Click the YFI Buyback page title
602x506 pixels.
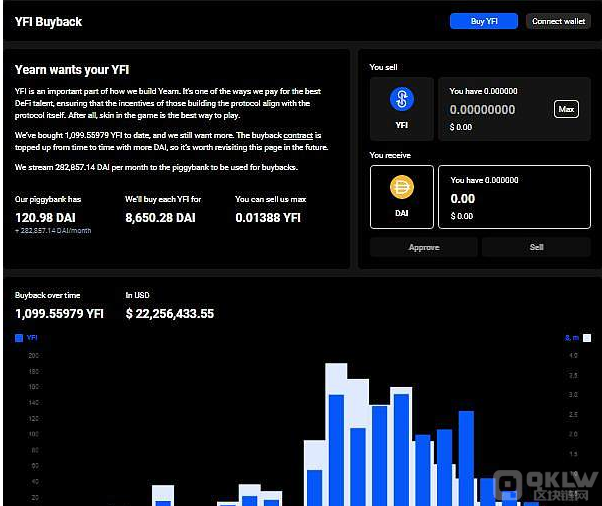coord(48,21)
